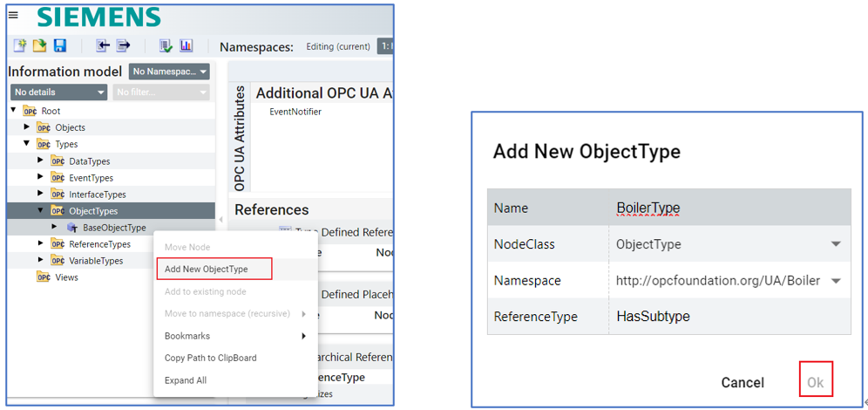Screen dimensions: 868x410
Task: Click the OPC folder icon of EventTypes
Action: 58,178
